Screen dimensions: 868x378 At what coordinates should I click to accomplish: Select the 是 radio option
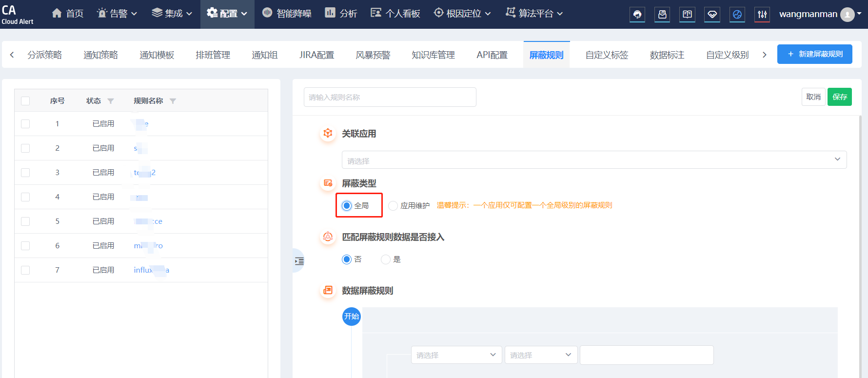click(x=386, y=259)
